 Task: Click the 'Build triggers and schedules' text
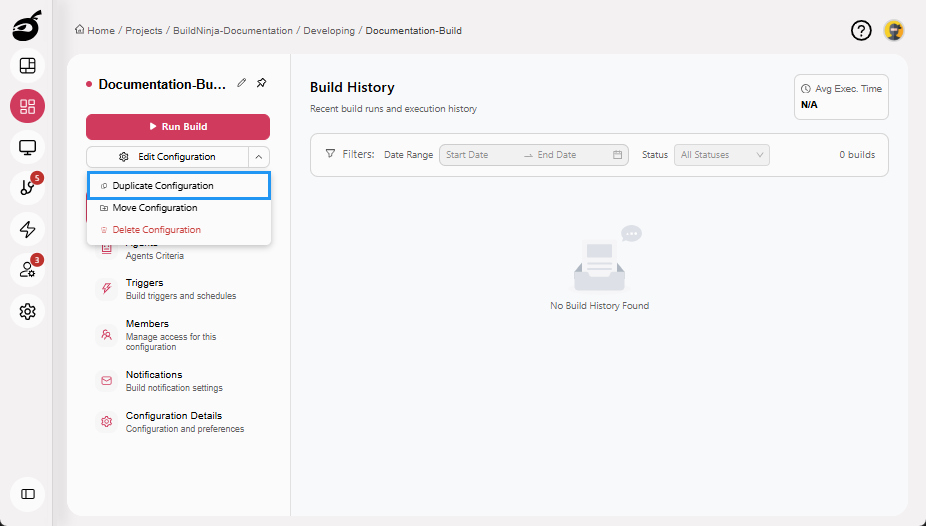point(181,296)
